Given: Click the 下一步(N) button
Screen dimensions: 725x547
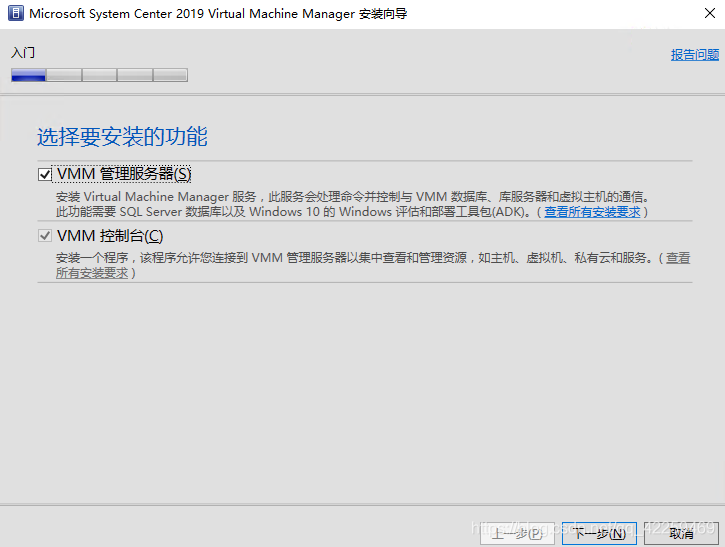Looking at the screenshot, I should (x=599, y=534).
